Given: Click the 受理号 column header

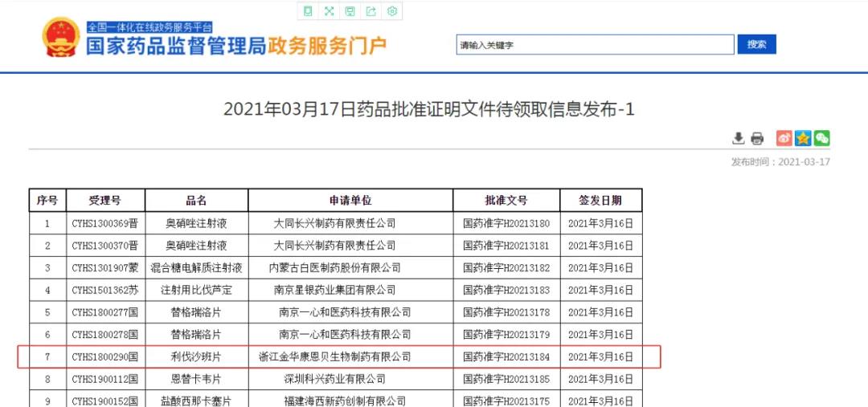Looking at the screenshot, I should (x=104, y=201).
